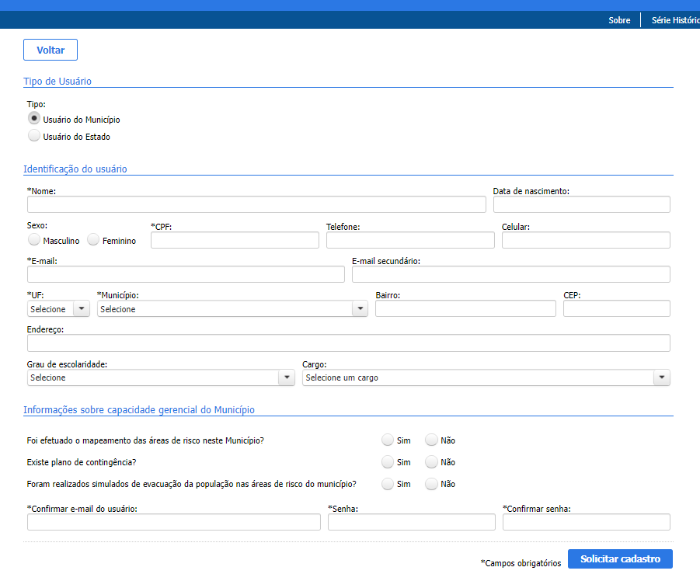The image size is (700, 588).
Task: Click the Voltar button
Action: coord(50,50)
